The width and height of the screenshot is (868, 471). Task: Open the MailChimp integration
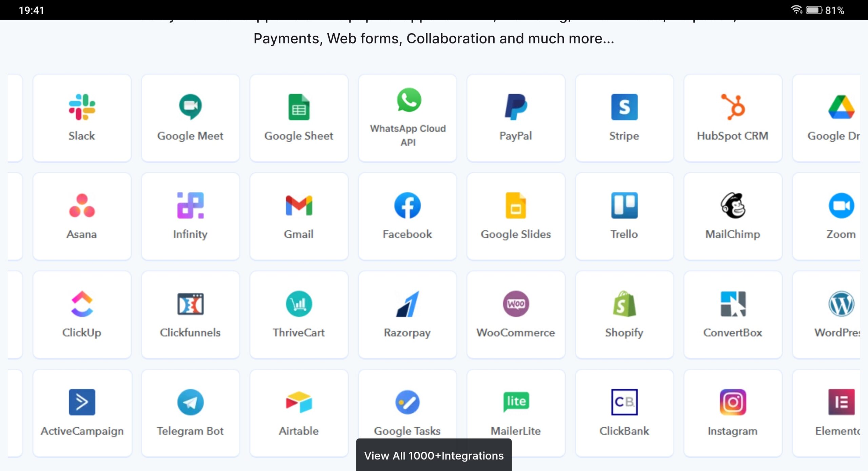(x=733, y=216)
